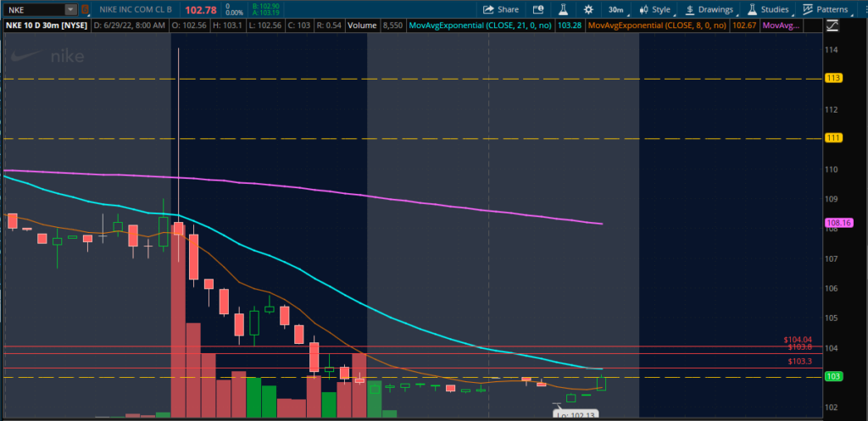
Task: Click the magenta 108.16 moving average tag
Action: pos(838,223)
